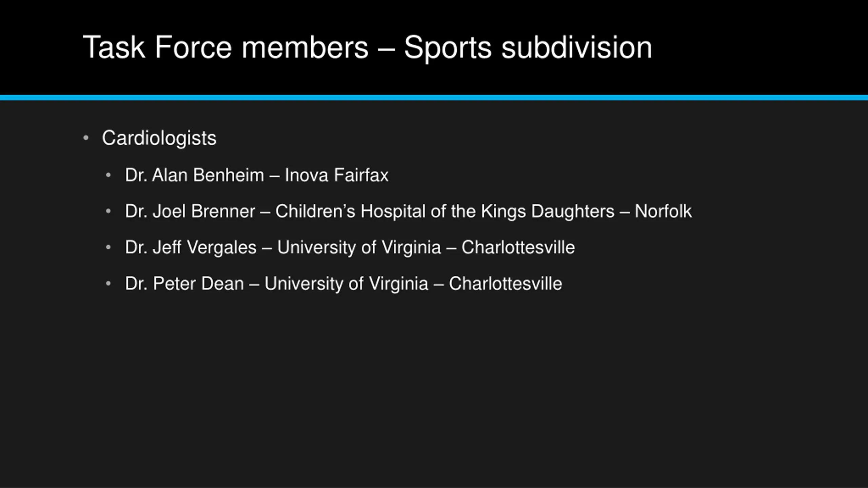Click 'Charlottesville' on the Jeff Vergales line
Viewport: 868px width, 488px height.
[518, 247]
